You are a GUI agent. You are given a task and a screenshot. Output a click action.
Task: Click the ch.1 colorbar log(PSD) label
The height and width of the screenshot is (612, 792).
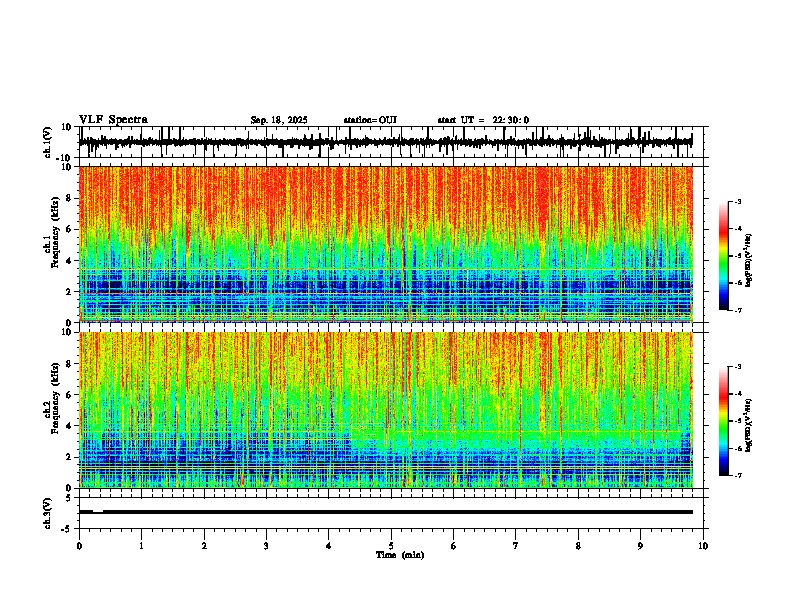749,260
